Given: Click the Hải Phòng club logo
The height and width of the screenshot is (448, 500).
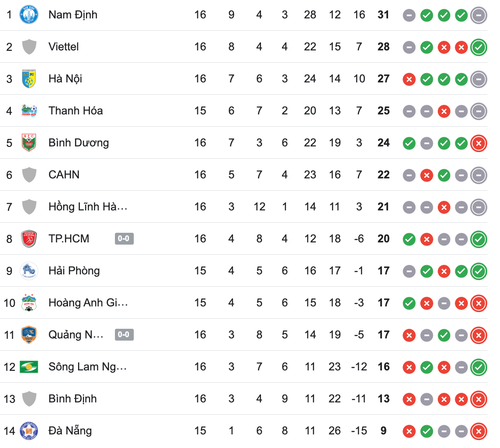Looking at the screenshot, I should click(29, 271).
